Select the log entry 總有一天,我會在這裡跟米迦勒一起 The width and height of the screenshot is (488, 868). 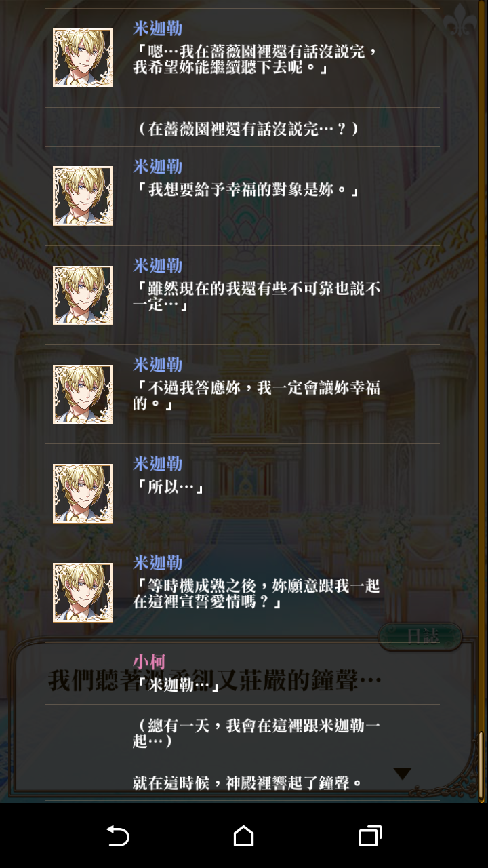point(256,734)
